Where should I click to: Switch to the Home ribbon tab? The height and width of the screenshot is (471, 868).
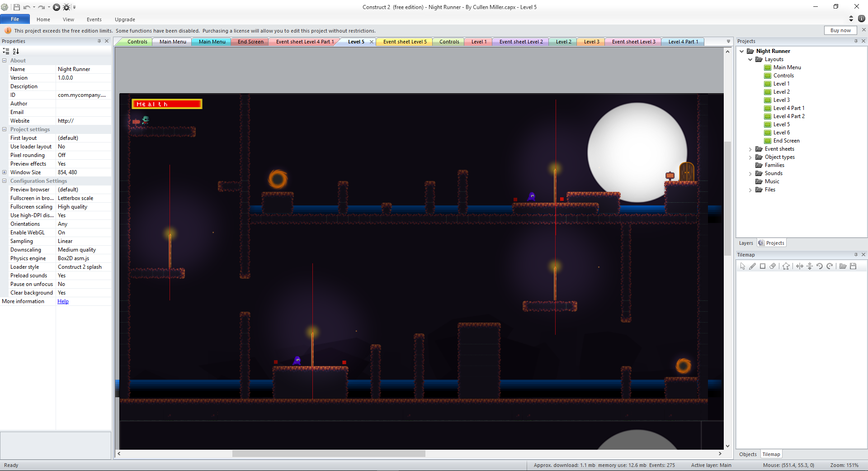(x=43, y=19)
